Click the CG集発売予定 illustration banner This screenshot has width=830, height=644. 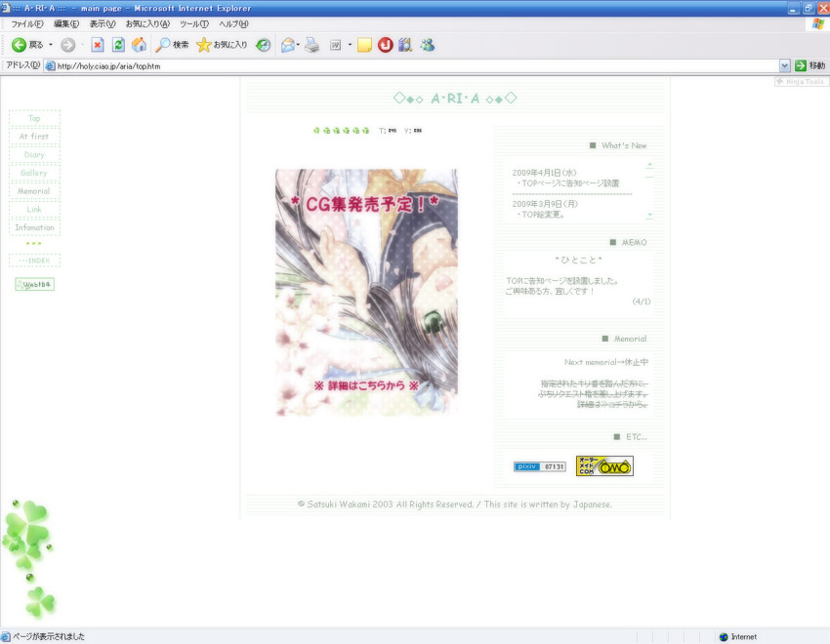[366, 293]
